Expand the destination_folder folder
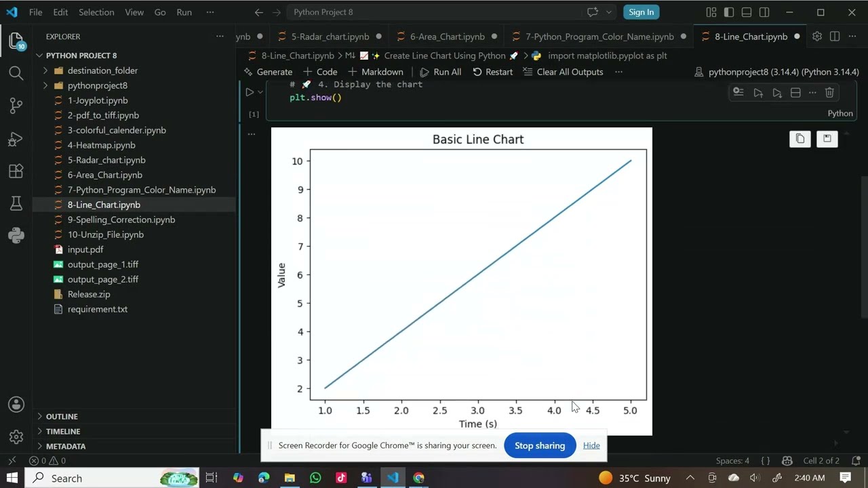 point(46,70)
